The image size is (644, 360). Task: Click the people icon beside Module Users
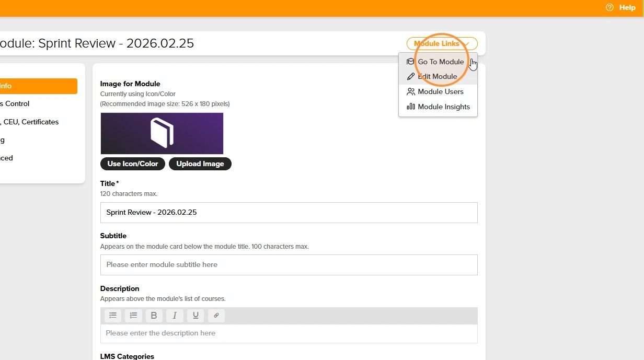pyautogui.click(x=410, y=92)
